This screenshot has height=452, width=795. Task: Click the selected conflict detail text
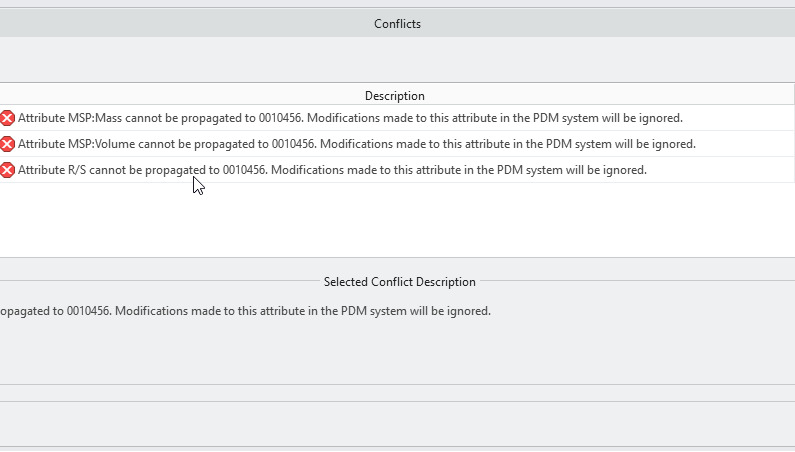[x=245, y=311]
